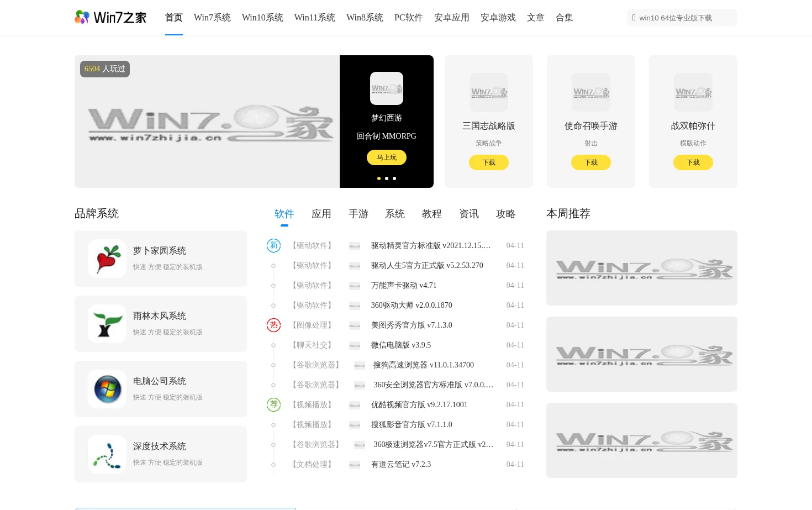Click the 【文档处理】 category label

(312, 464)
